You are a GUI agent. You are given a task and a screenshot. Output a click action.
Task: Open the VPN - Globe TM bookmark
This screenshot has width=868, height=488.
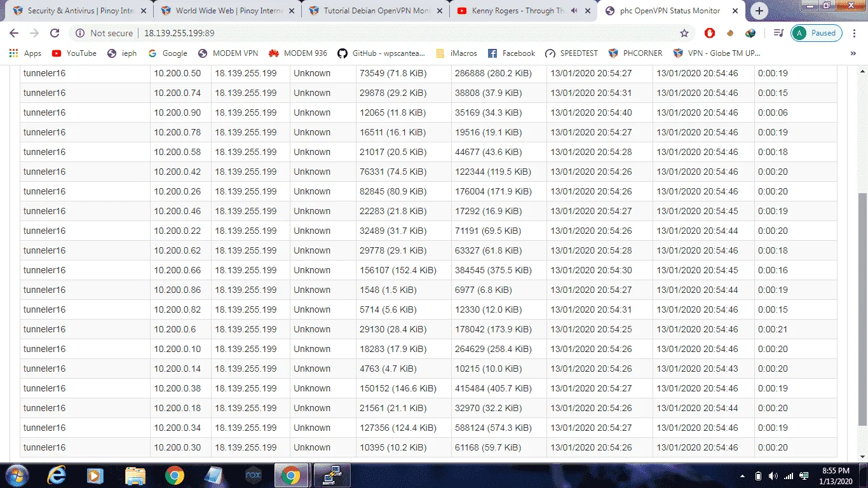tap(717, 53)
